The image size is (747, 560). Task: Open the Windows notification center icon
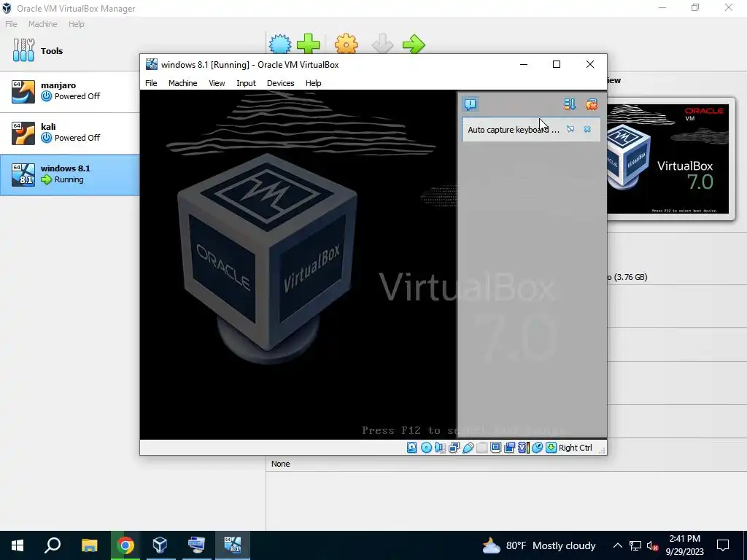(723, 545)
